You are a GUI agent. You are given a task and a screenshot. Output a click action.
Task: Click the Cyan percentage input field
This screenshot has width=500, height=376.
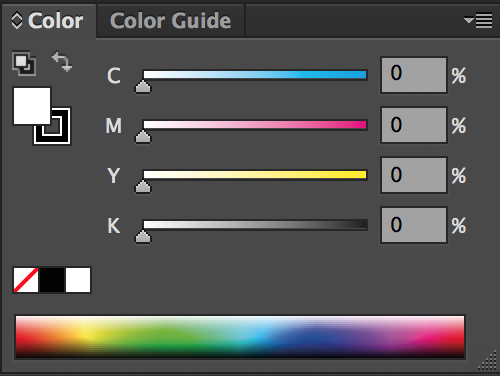coord(414,75)
